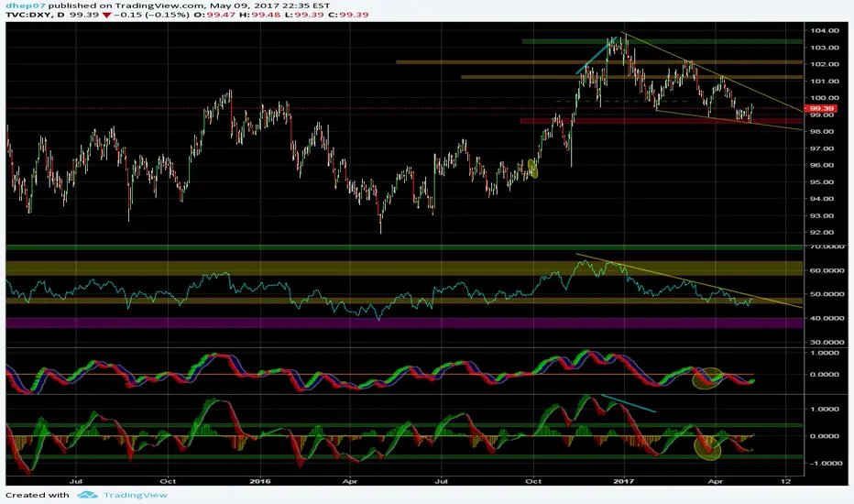Click the 50.0000 RSI axis label
The image size is (854, 504).
click(x=827, y=293)
